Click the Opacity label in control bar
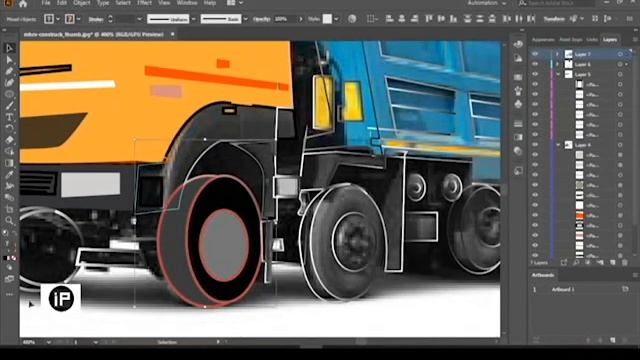 (261, 19)
